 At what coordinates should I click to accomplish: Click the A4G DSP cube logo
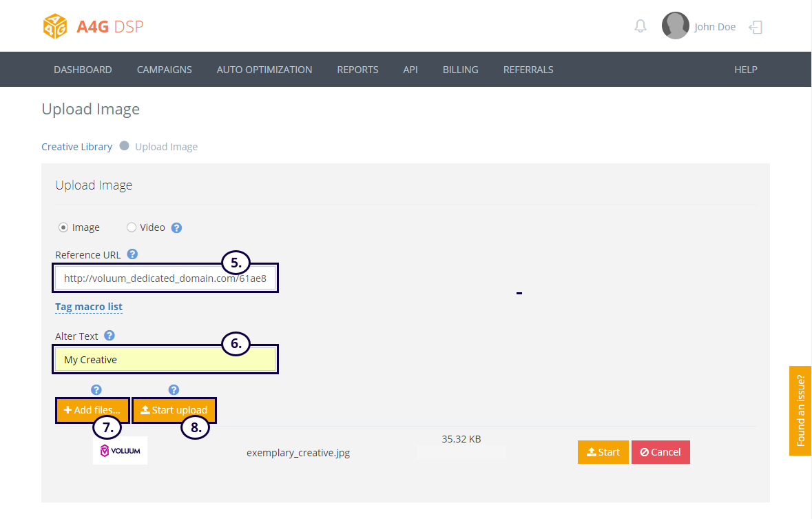pyautogui.click(x=55, y=27)
